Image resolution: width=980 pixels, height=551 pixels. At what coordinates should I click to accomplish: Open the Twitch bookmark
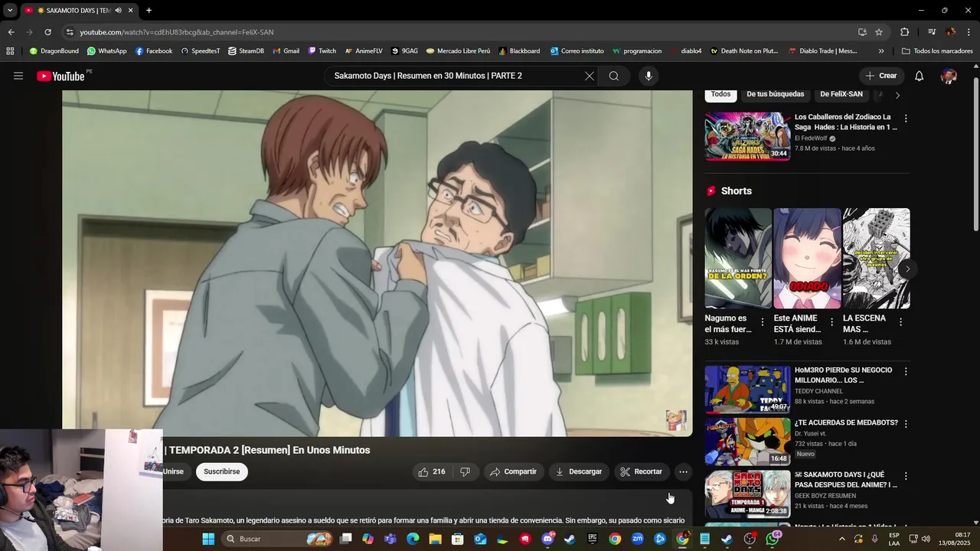coord(322,51)
